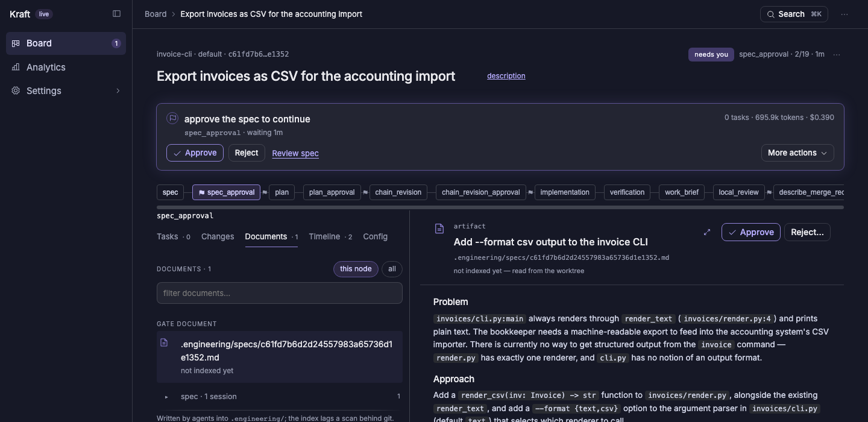The image size is (868, 422).
Task: Select the implementation pipeline node
Action: point(565,192)
